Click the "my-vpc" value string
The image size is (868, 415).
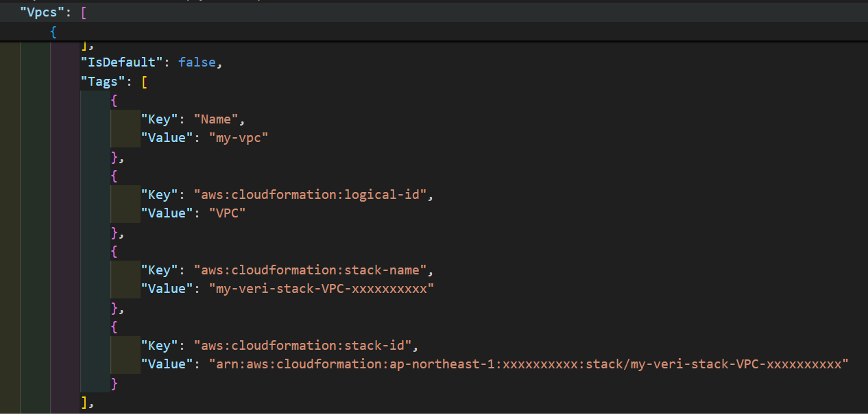pyautogui.click(x=238, y=138)
